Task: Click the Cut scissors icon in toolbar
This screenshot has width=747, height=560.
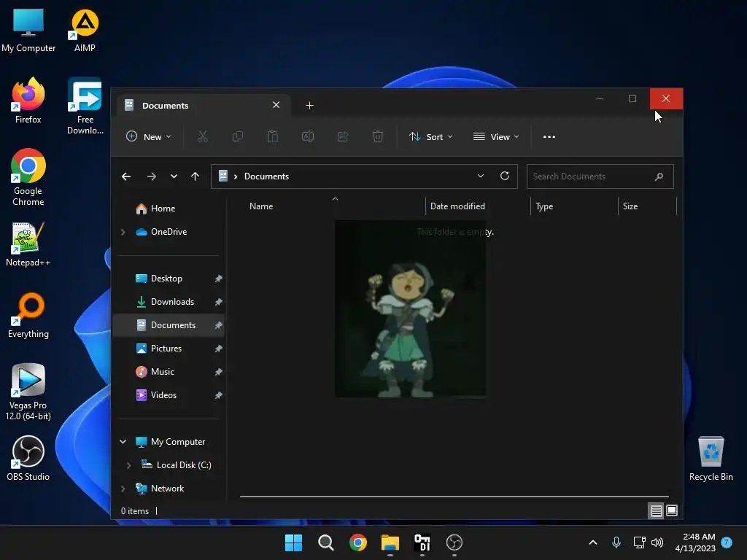Action: [x=203, y=136]
